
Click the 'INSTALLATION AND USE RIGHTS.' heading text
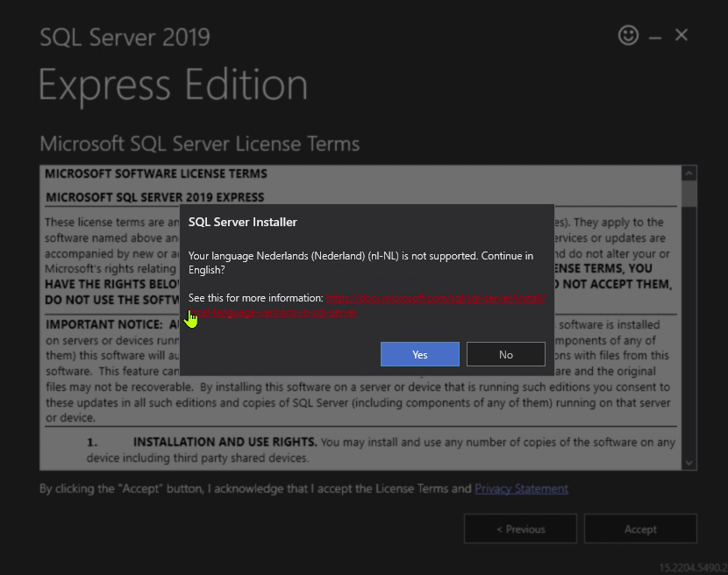point(225,442)
